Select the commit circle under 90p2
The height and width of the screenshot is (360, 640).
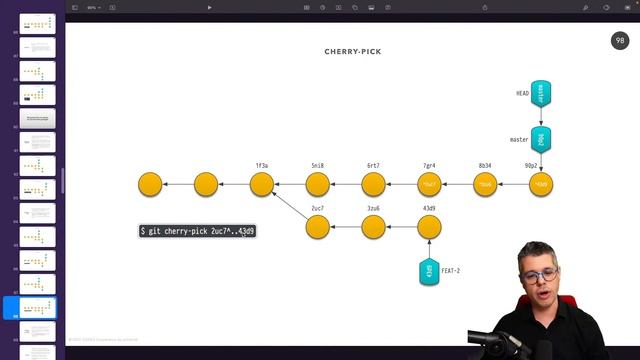point(541,184)
